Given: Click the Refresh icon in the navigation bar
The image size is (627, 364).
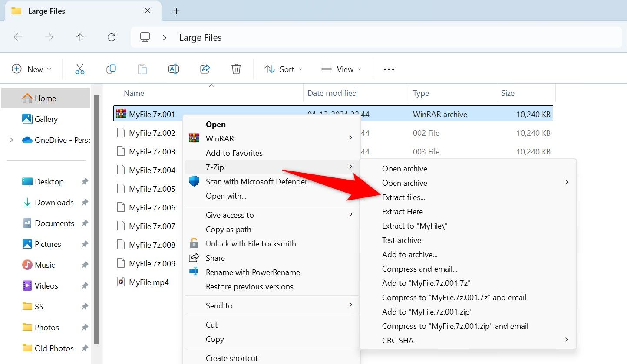Looking at the screenshot, I should [x=111, y=37].
